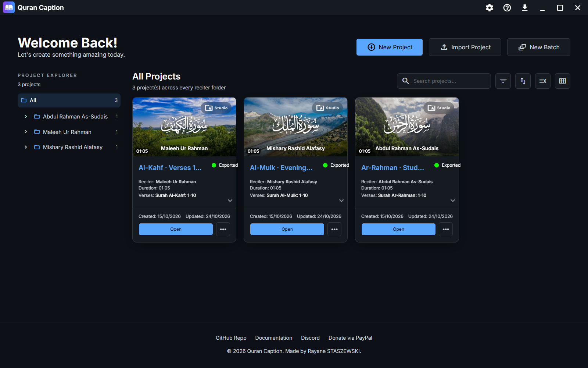588x368 pixels.
Task: Click the Al-Kahf · Verses title
Action: [x=170, y=168]
